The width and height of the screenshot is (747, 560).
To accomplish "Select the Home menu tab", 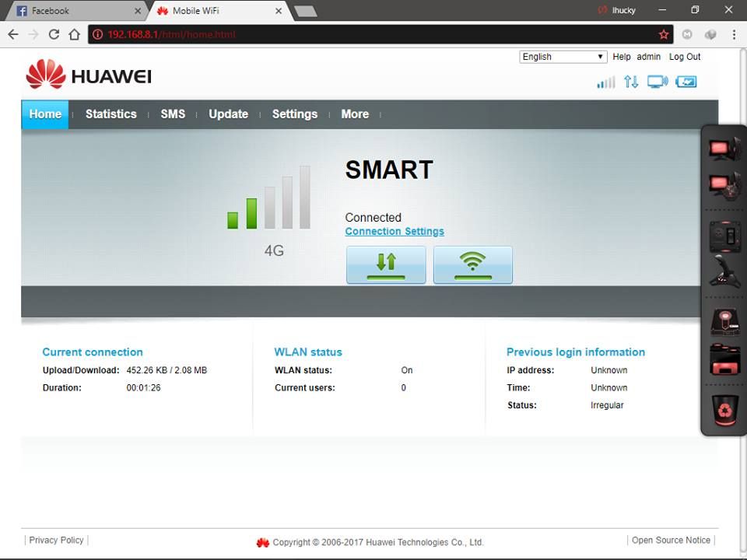I will (x=45, y=114).
